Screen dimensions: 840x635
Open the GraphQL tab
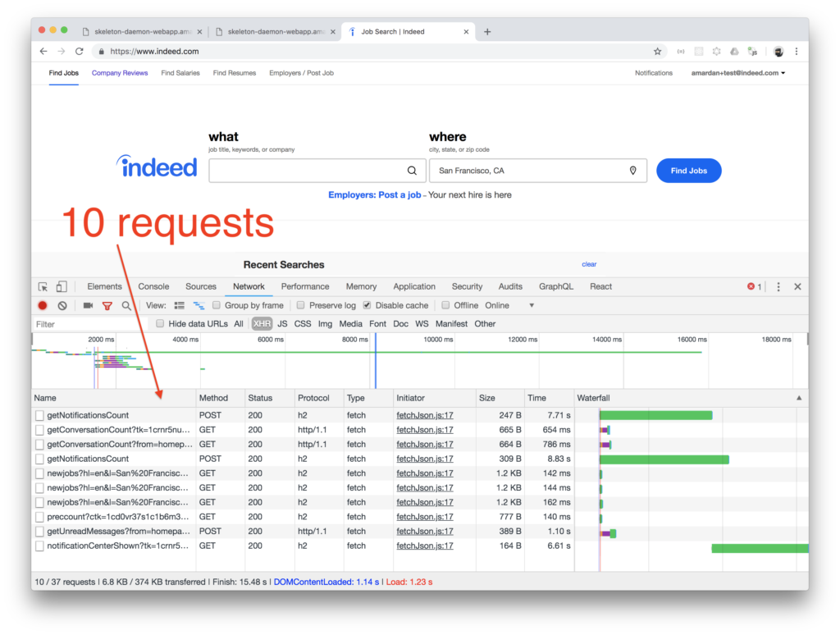coord(556,286)
